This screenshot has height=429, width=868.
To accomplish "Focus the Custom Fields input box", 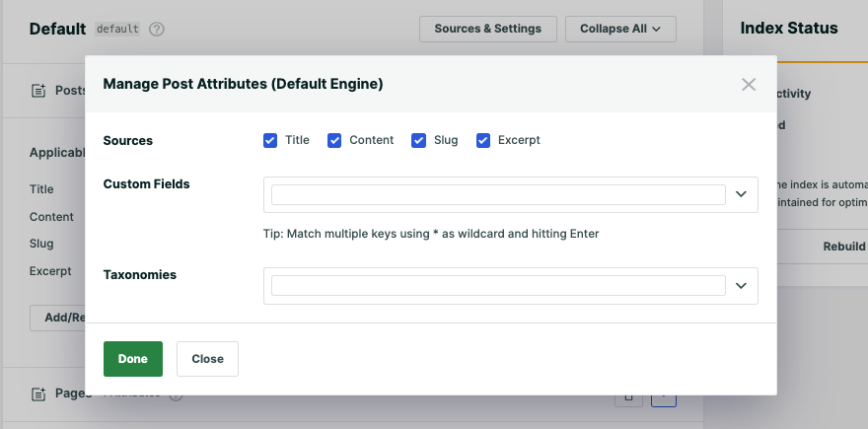I will click(x=498, y=195).
